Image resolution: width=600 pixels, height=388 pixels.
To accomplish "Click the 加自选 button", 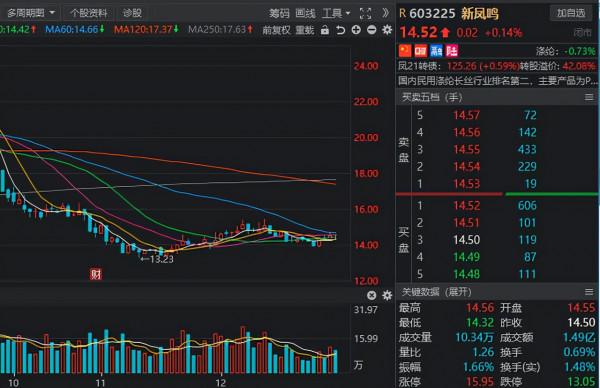I will coord(571,13).
